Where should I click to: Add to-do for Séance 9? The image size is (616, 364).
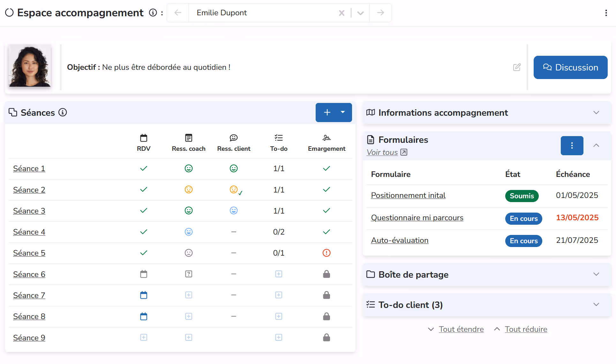pyautogui.click(x=279, y=337)
